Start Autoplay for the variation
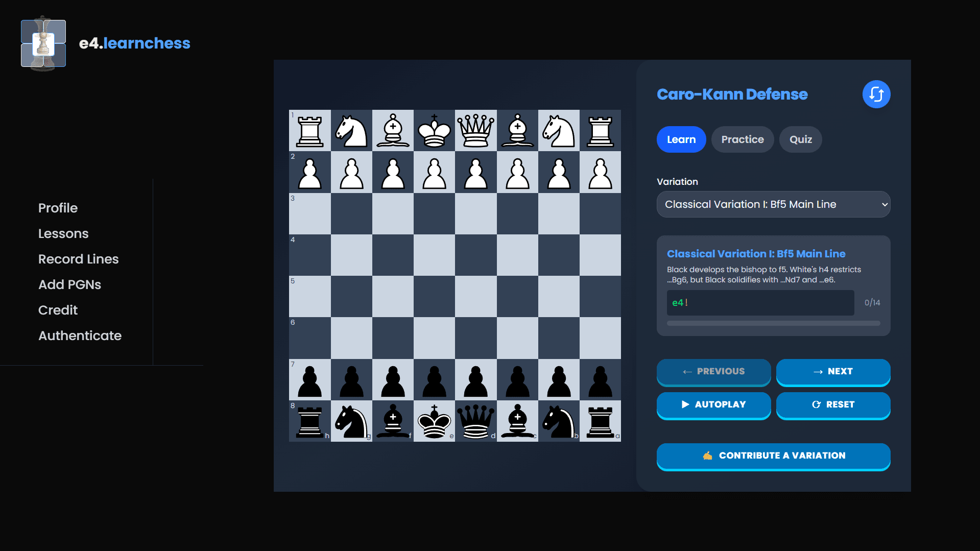This screenshot has height=551, width=980. coord(713,405)
